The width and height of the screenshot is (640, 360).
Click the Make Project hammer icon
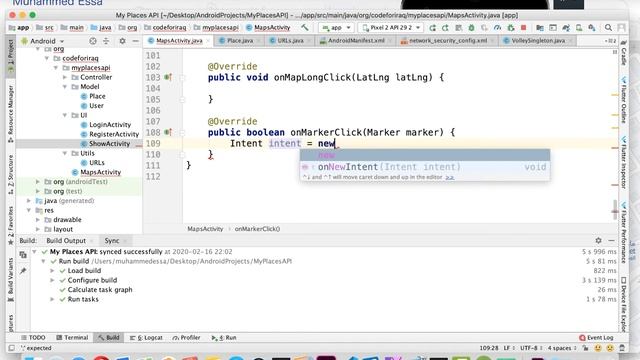(x=304, y=28)
